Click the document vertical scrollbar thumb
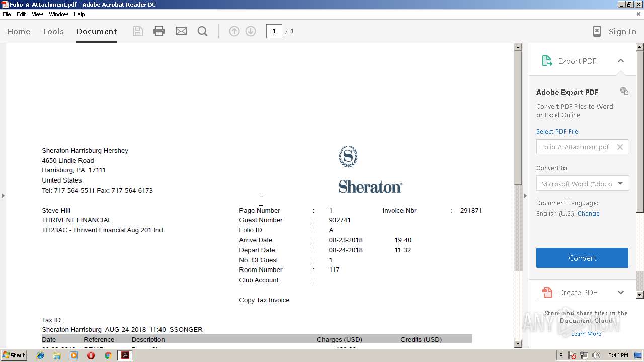 518,119
